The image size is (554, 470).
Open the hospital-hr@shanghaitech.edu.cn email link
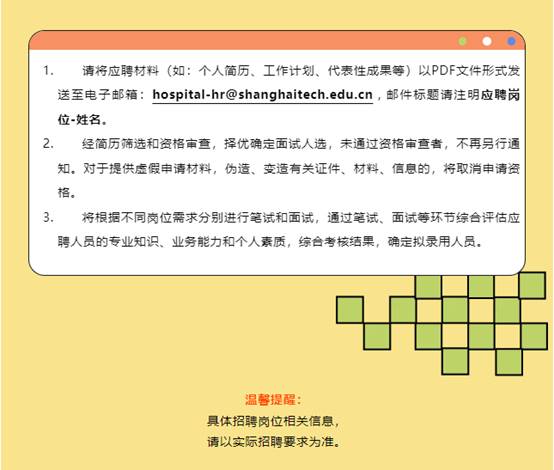click(263, 95)
